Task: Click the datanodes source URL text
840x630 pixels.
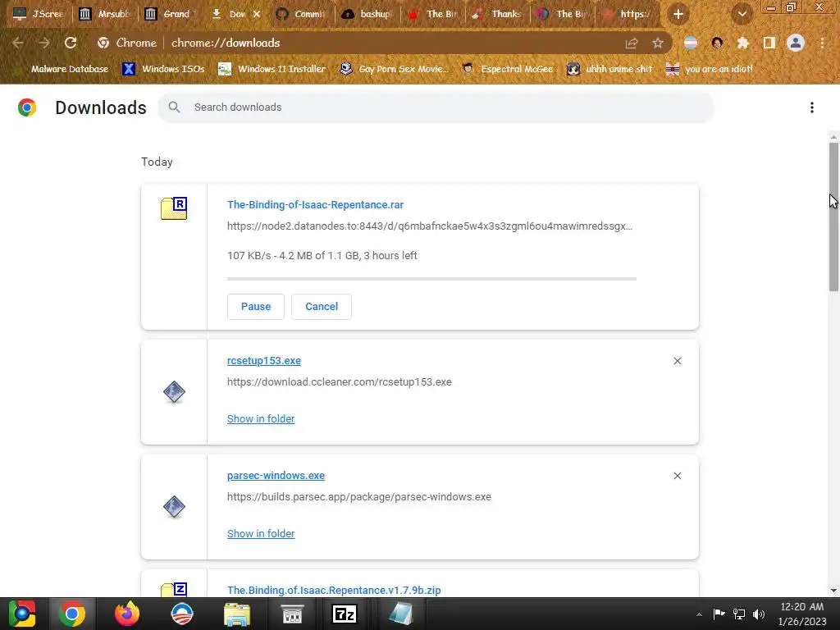Action: pyautogui.click(x=430, y=226)
